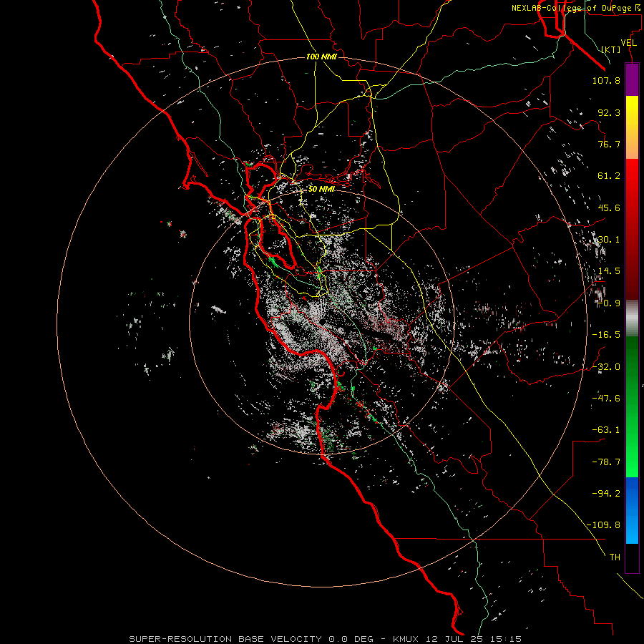644x644 pixels.
Task: Click the -47.6 velocity scale value
Action: pyautogui.click(x=606, y=399)
